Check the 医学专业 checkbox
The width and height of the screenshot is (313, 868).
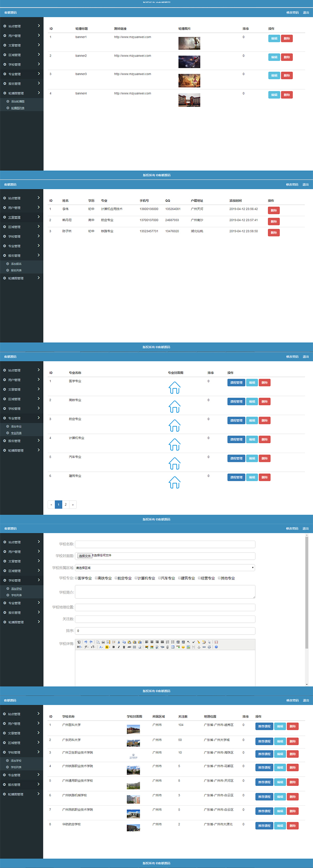click(x=77, y=578)
